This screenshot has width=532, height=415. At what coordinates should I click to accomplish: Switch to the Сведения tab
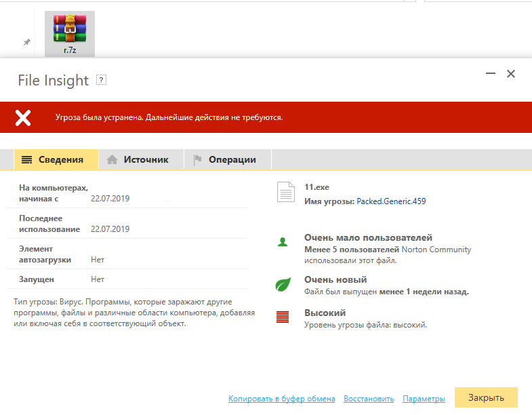click(x=56, y=159)
